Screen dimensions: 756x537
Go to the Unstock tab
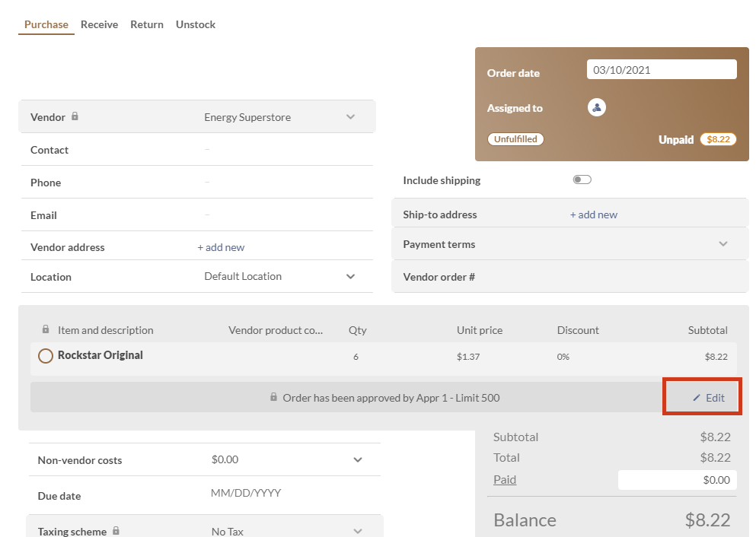pos(195,24)
